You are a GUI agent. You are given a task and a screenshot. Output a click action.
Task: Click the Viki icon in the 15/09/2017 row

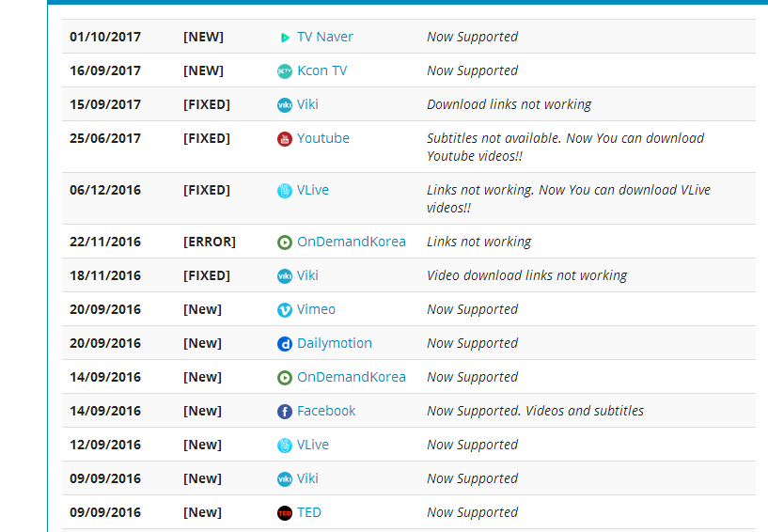coord(285,105)
